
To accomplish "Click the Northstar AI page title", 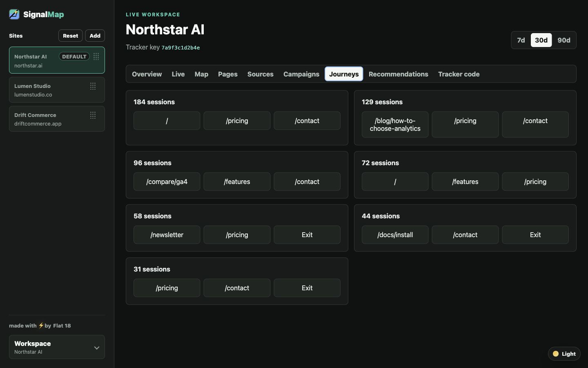I will click(x=165, y=29).
